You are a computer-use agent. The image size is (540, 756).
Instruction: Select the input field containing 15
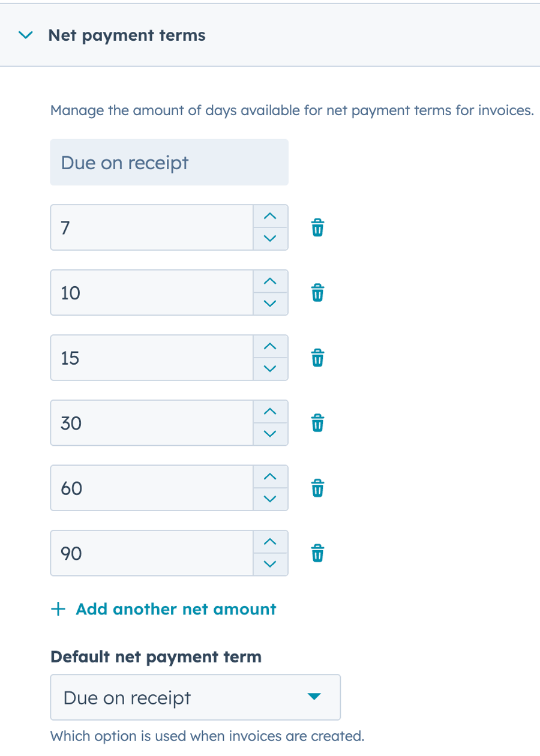[150, 358]
